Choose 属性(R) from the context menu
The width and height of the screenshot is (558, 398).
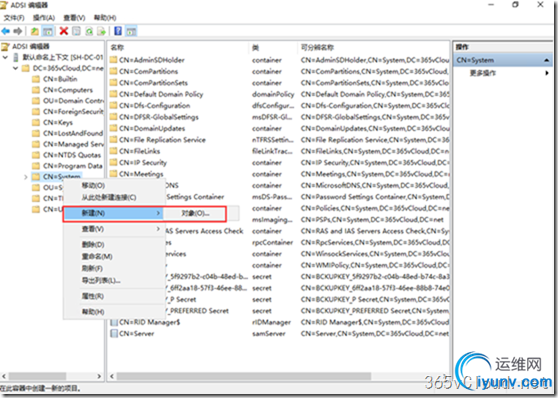(x=93, y=296)
